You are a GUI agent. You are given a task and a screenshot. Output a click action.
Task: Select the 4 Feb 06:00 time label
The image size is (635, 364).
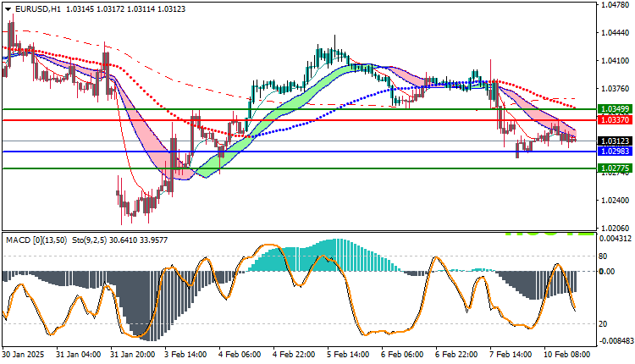click(240, 355)
